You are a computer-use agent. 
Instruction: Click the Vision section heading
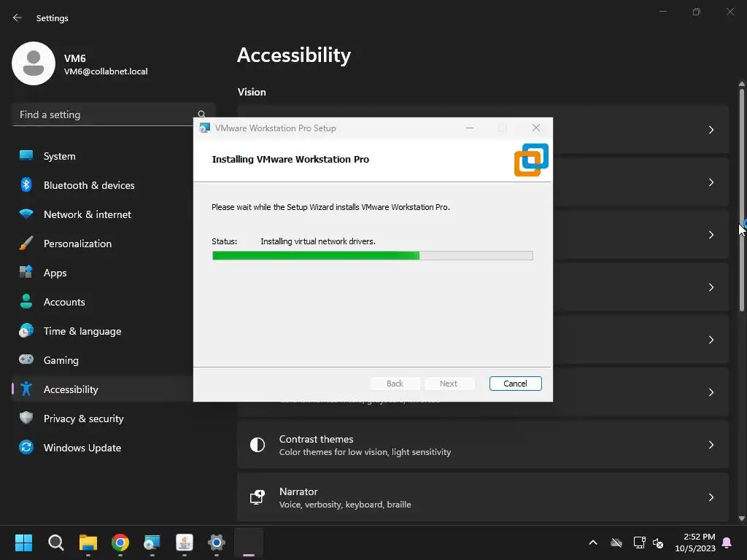pos(252,92)
